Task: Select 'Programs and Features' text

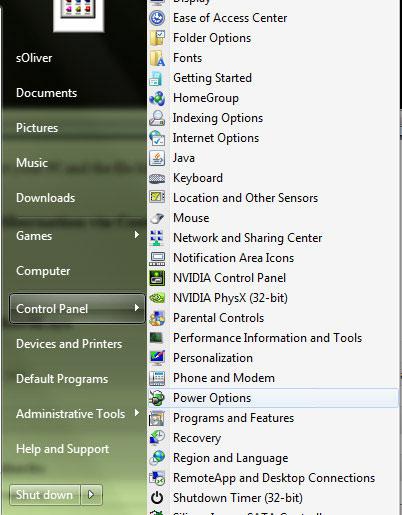Action: click(234, 418)
